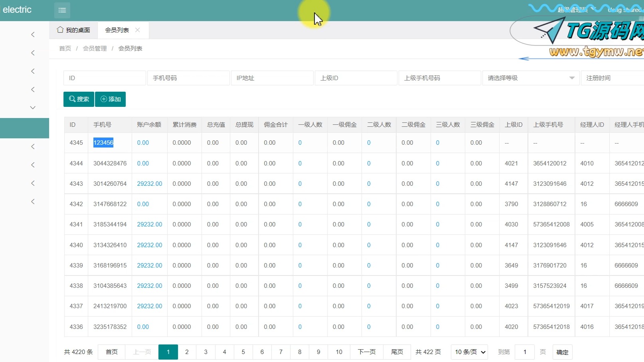Jump to 尾页 last page
The width and height of the screenshot is (644, 362).
point(397,352)
